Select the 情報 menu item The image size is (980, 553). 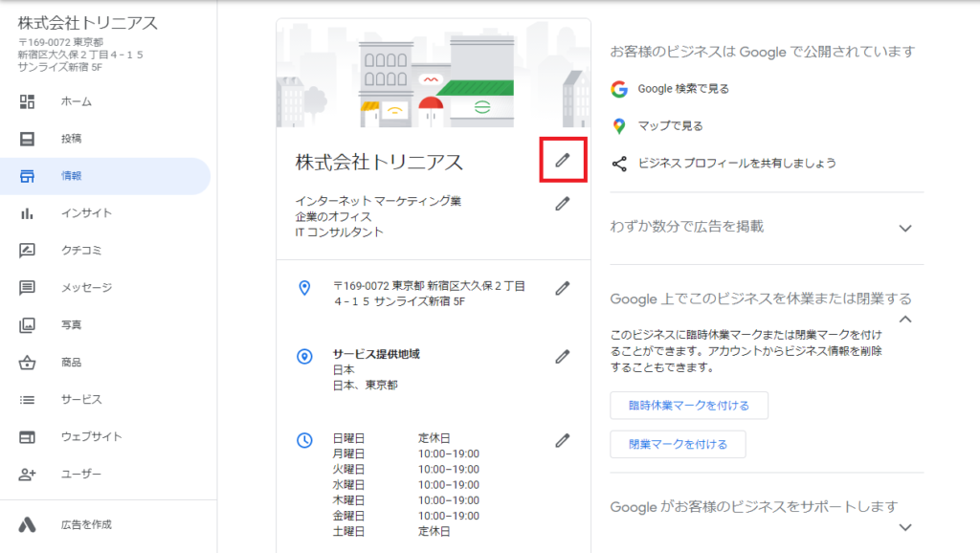pyautogui.click(x=105, y=176)
